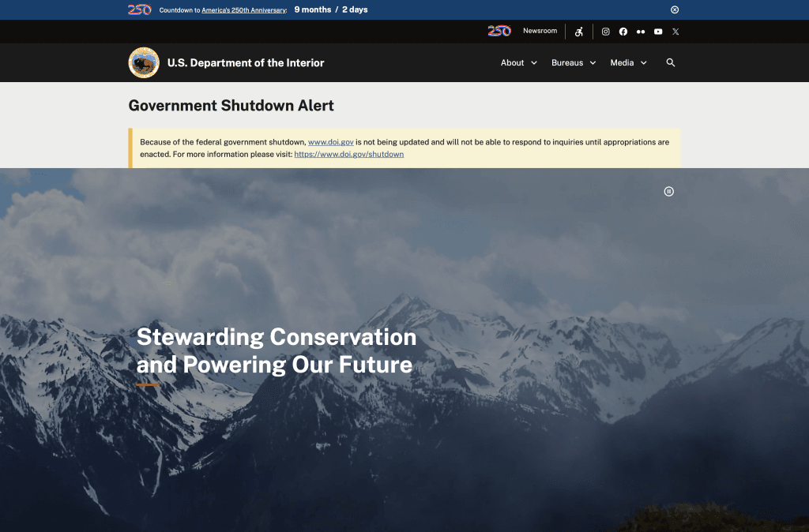Viewport: 809px width, 532px height.
Task: Open the Facebook social icon
Action: 623,32
